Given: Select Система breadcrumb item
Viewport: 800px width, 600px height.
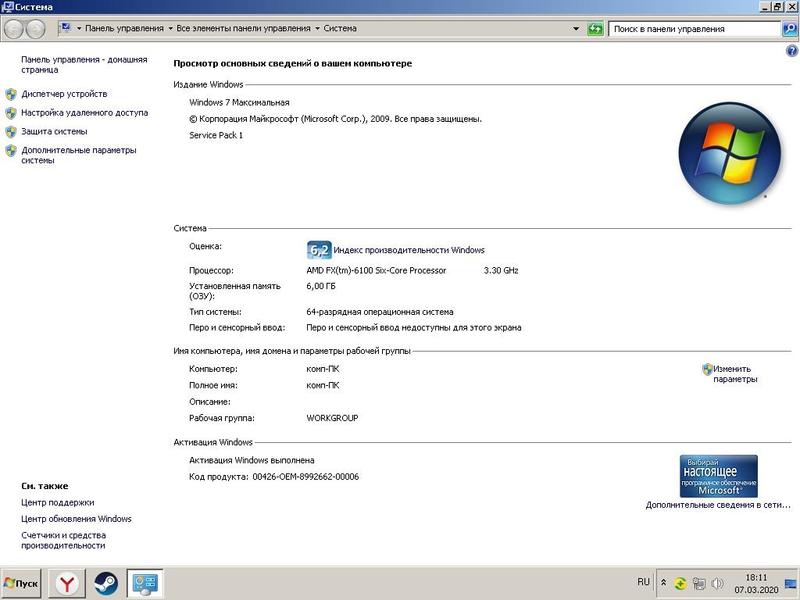Looking at the screenshot, I should click(x=340, y=29).
